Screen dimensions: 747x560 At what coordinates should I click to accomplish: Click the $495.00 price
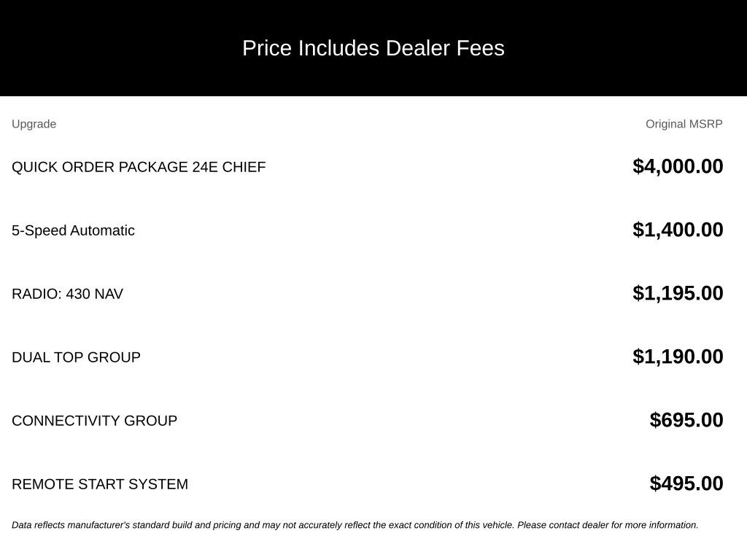click(x=686, y=483)
